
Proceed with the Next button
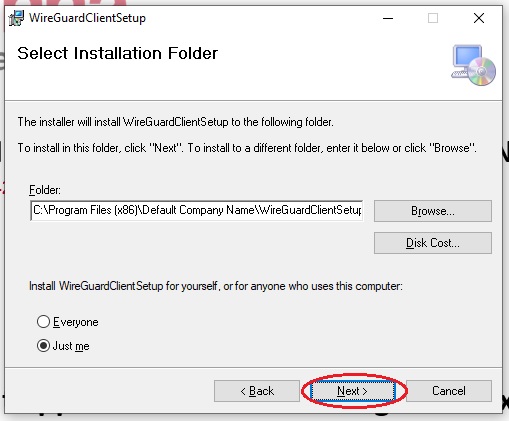click(353, 391)
